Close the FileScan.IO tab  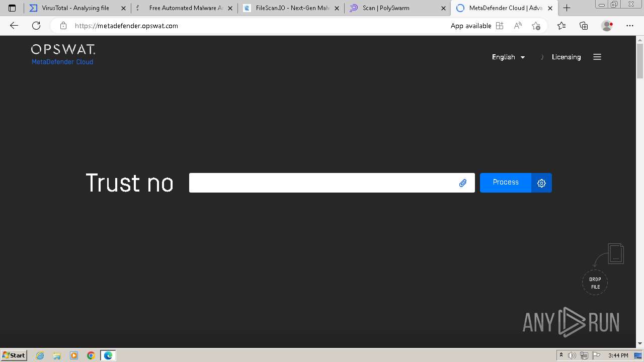(337, 8)
